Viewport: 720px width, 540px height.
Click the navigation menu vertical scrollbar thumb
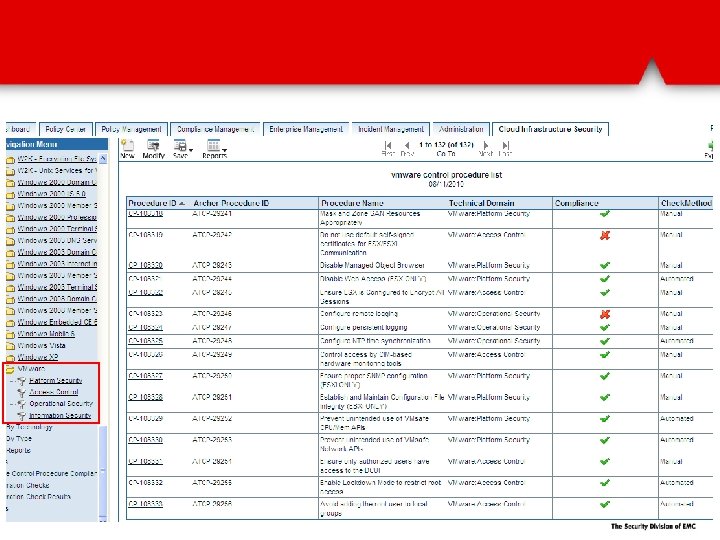click(x=103, y=472)
